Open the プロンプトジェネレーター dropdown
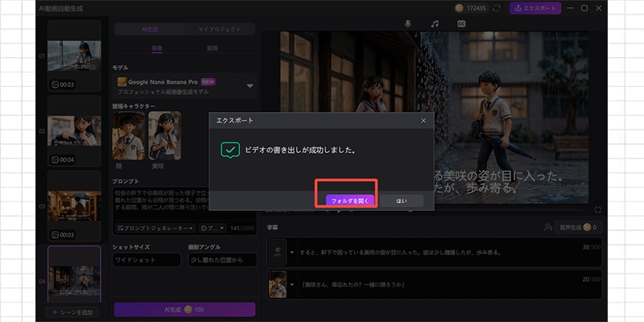644x322 pixels. click(x=155, y=228)
